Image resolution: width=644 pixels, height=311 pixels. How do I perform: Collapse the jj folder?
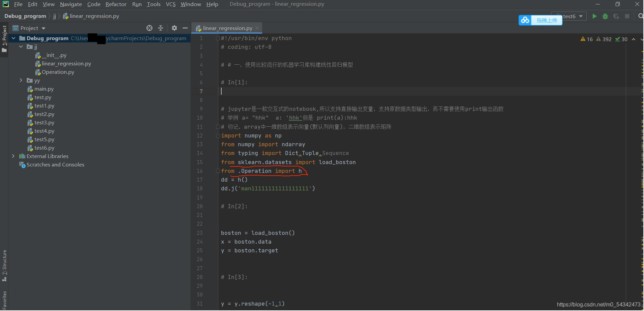pyautogui.click(x=21, y=46)
